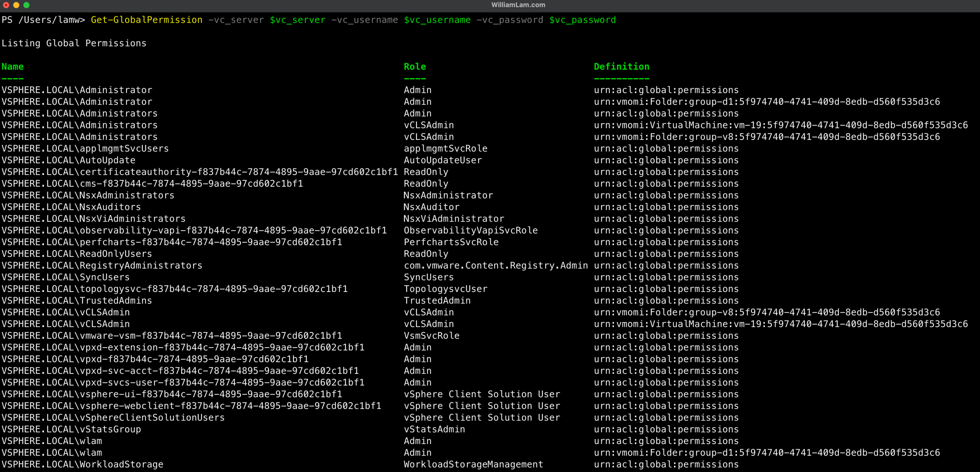Select the WilliamLam.com window title
The width and height of the screenshot is (980, 472).
(518, 5)
